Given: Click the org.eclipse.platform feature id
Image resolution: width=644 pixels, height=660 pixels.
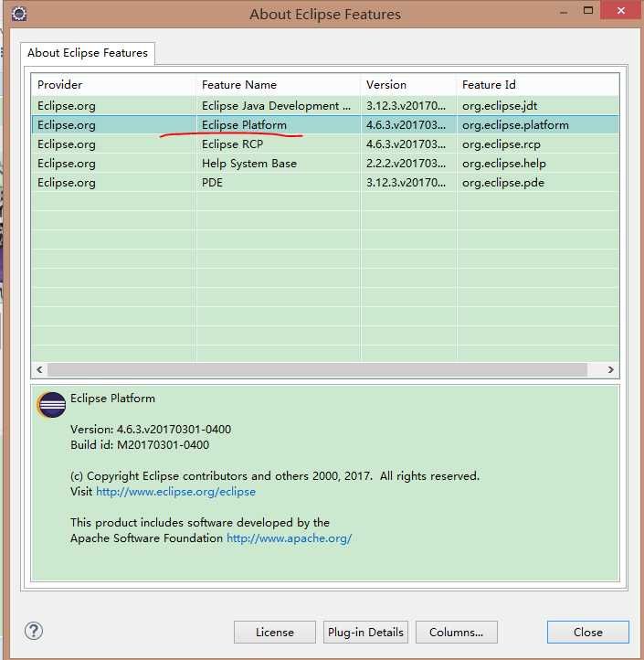Looking at the screenshot, I should tap(515, 125).
